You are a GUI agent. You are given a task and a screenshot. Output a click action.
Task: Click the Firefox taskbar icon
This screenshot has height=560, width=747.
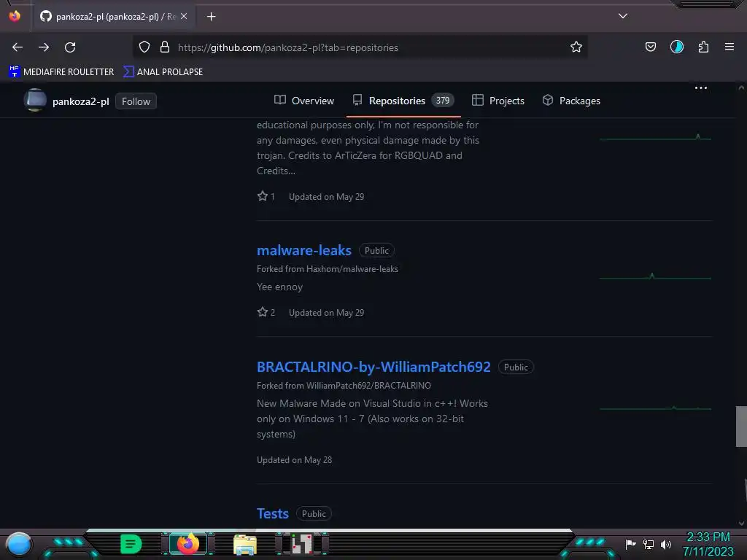pyautogui.click(x=188, y=544)
